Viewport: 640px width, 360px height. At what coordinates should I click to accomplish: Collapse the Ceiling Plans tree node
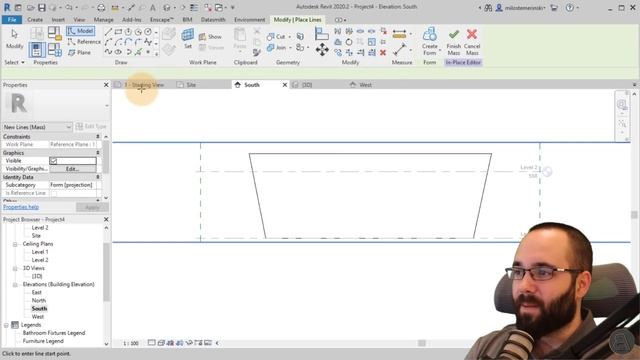pyautogui.click(x=15, y=244)
